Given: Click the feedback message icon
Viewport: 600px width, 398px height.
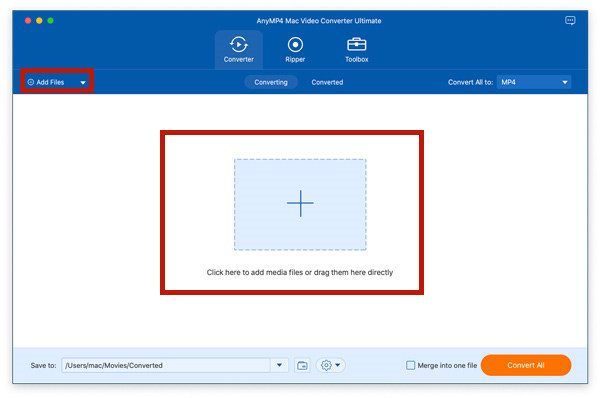Looking at the screenshot, I should (570, 20).
